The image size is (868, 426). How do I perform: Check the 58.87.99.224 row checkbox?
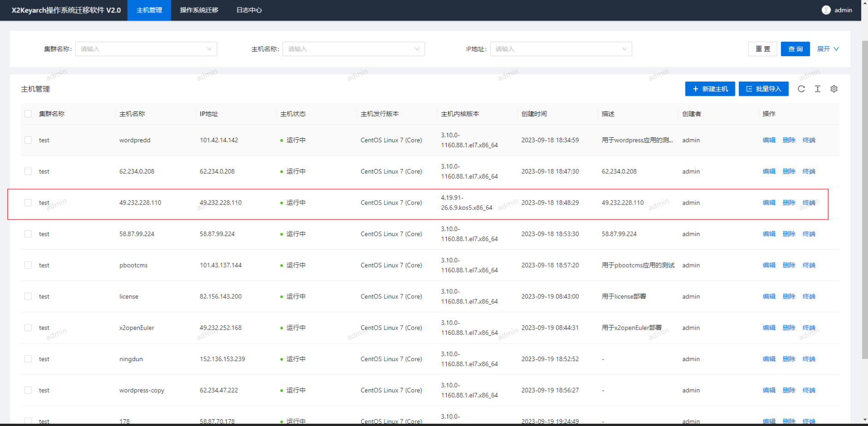28,234
